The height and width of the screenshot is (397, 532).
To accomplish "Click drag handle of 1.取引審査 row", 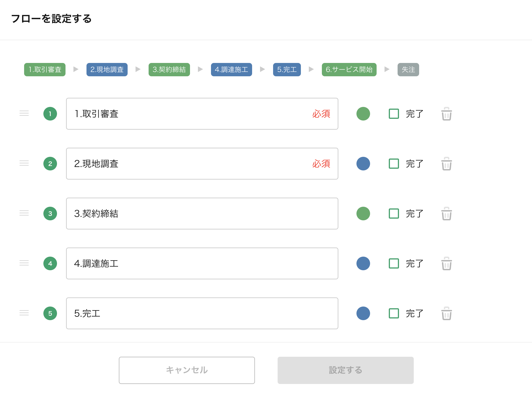I will click(24, 113).
